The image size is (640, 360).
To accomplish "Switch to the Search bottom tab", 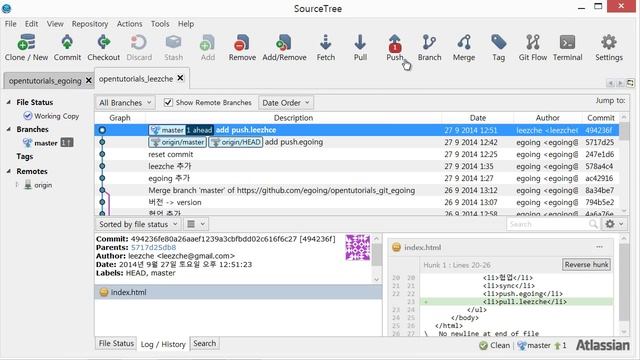I will coord(204,344).
